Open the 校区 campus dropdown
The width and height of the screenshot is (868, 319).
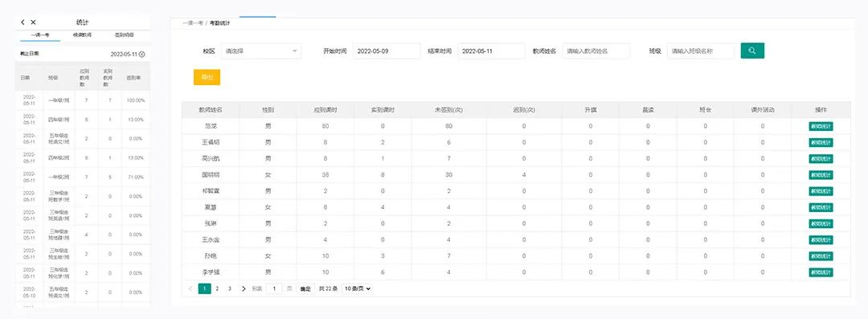tap(261, 51)
